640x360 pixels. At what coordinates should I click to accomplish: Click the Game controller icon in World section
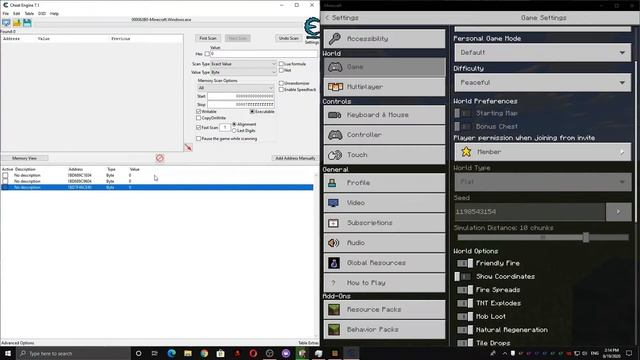[x=335, y=67]
